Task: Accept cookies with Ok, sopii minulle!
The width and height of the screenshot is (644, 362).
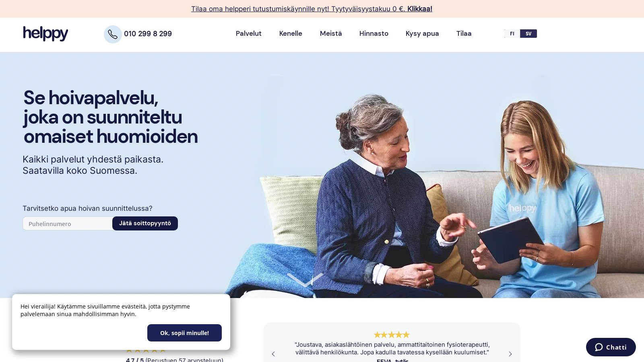Action: (184, 333)
